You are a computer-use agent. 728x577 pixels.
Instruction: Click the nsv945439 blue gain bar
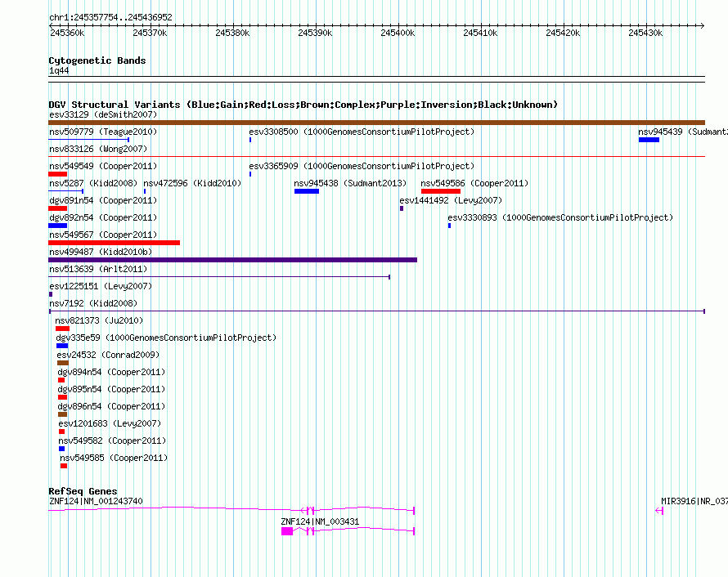[649, 140]
